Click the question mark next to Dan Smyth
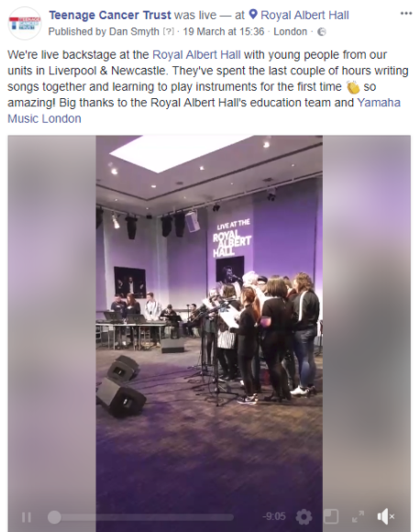This screenshot has height=532, width=420. pos(168,31)
